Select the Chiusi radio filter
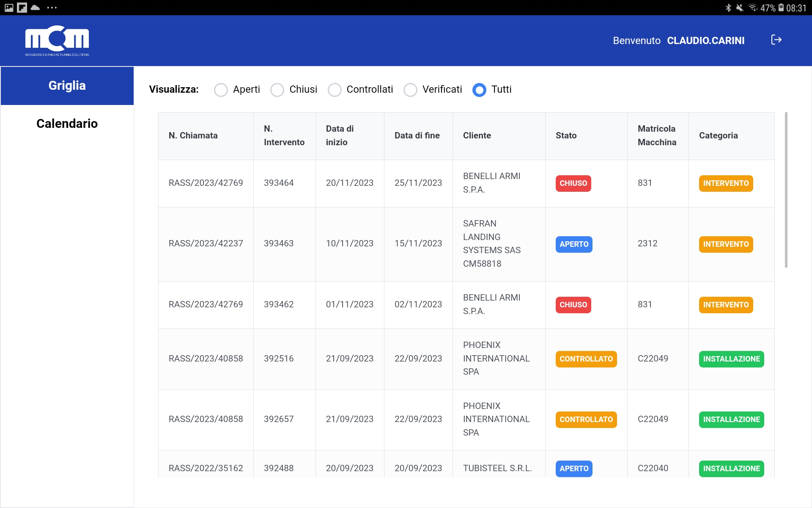This screenshot has width=812, height=508. (277, 90)
